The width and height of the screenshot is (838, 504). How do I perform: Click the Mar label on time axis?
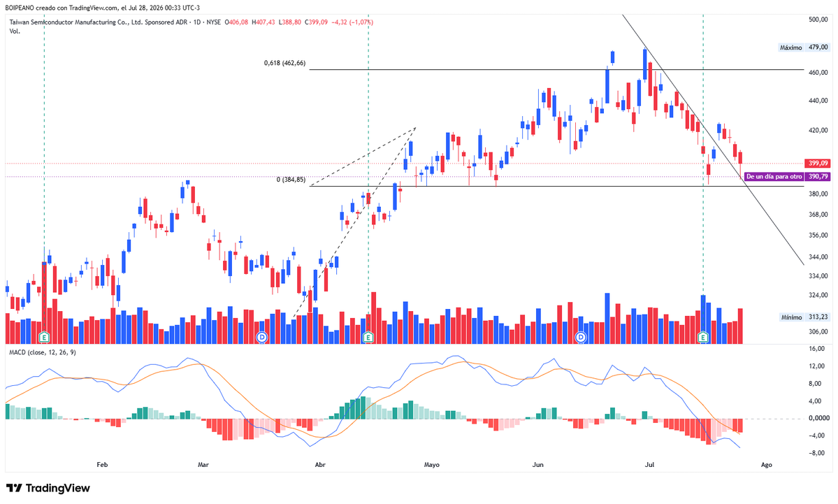coord(203,465)
